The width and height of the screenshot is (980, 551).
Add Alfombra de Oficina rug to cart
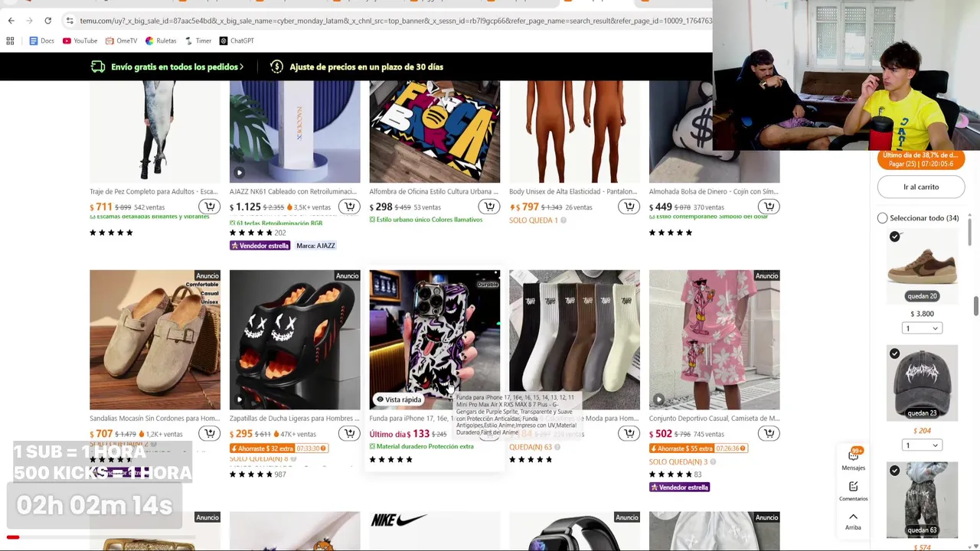489,207
